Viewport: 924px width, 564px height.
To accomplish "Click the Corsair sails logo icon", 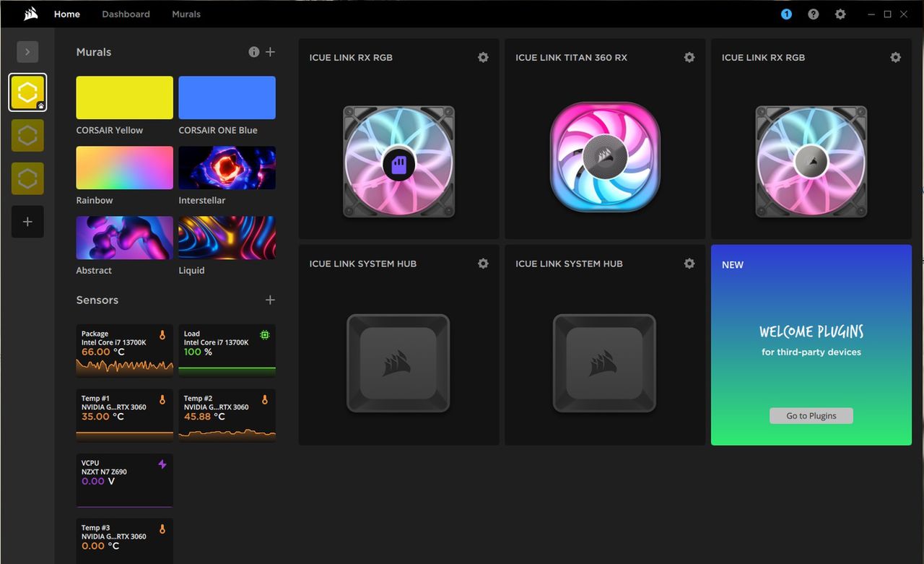I will point(30,14).
